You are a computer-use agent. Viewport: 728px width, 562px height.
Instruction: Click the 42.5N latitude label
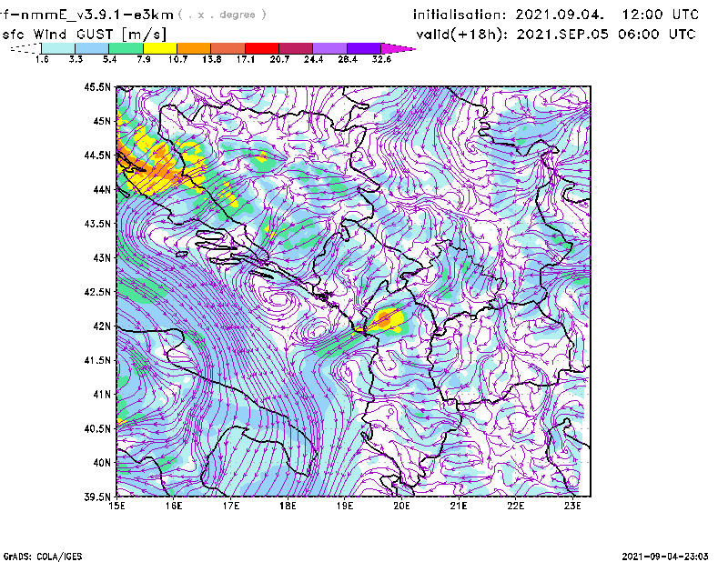click(97, 292)
